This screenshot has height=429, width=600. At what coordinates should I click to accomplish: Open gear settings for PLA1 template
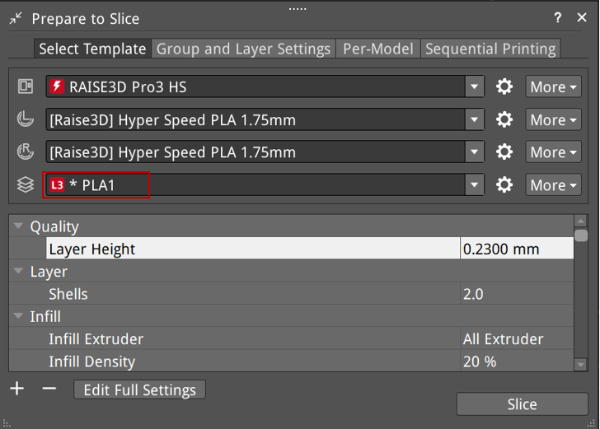505,185
